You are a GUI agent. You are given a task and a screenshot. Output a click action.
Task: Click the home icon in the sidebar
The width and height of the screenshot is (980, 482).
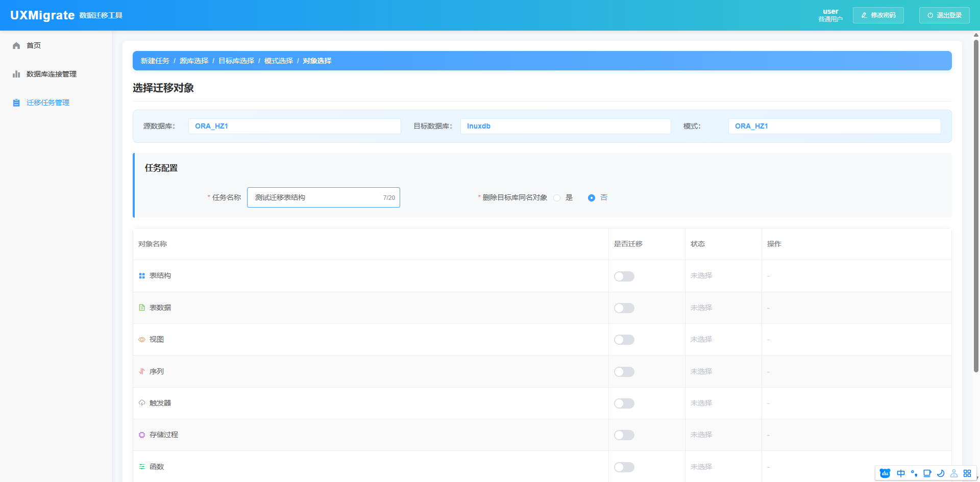[16, 45]
